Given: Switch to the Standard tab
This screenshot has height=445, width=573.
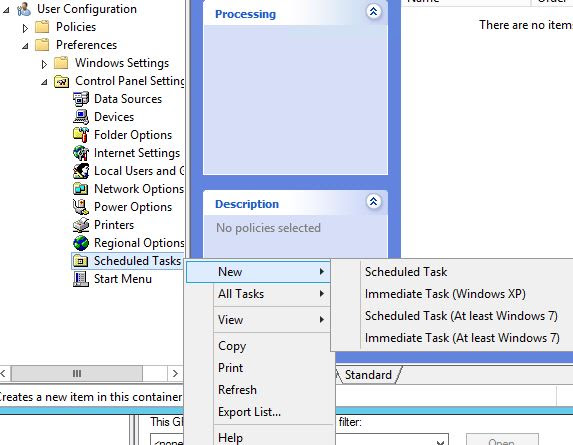Looking at the screenshot, I should tap(368, 375).
